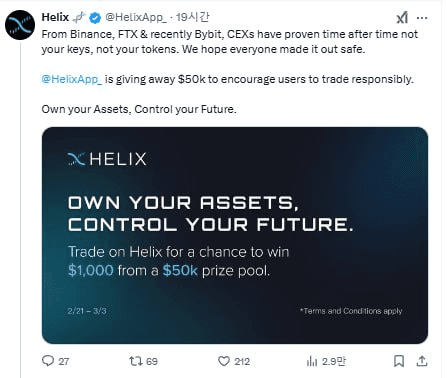The width and height of the screenshot is (447, 378).
Task: Click the DNA helix affiliate badge
Action: 79,17
